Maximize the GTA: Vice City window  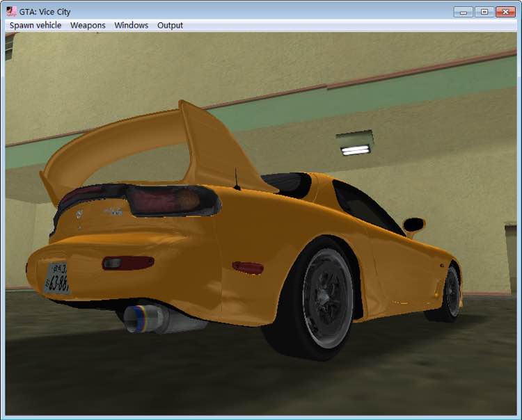(484, 12)
